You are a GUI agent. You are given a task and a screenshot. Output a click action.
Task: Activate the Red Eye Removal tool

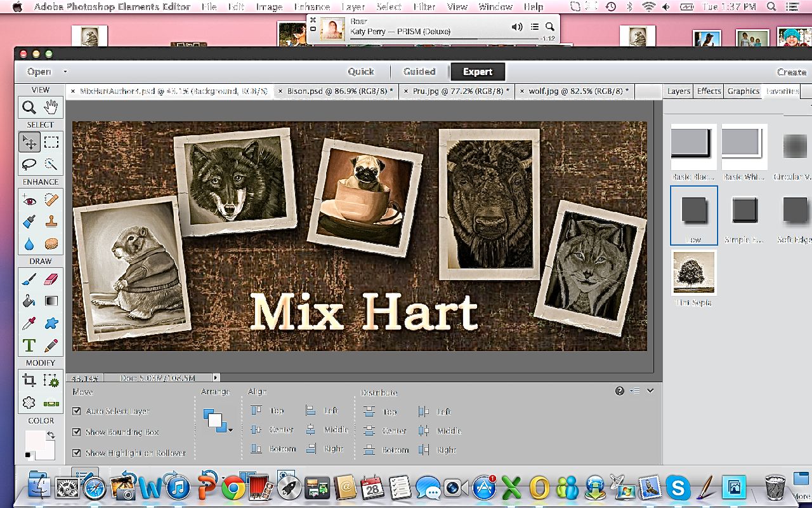29,200
